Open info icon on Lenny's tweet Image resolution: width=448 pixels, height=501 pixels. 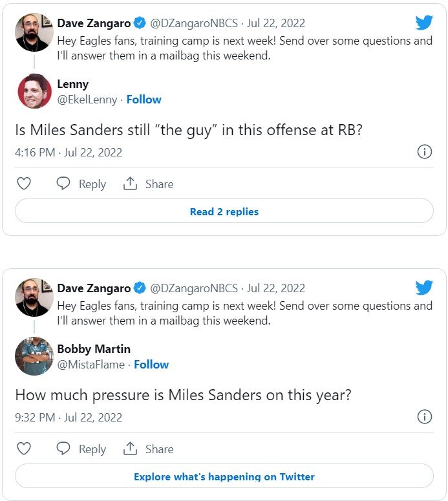424,152
